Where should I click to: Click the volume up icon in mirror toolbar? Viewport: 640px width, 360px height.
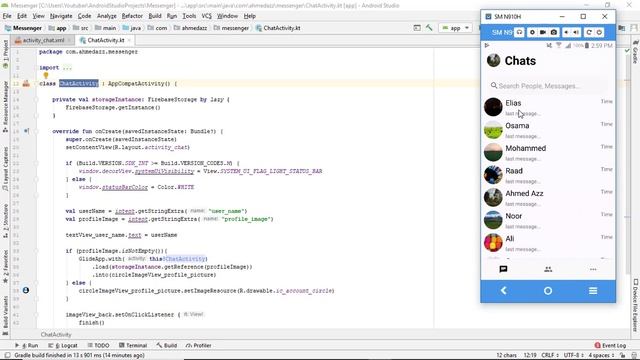[576, 32]
